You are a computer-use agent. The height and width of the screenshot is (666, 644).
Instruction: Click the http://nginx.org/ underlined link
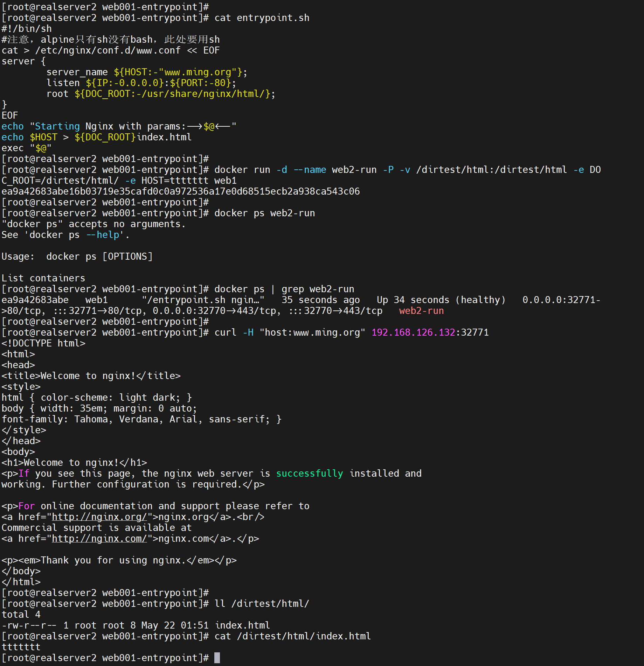coord(99,517)
